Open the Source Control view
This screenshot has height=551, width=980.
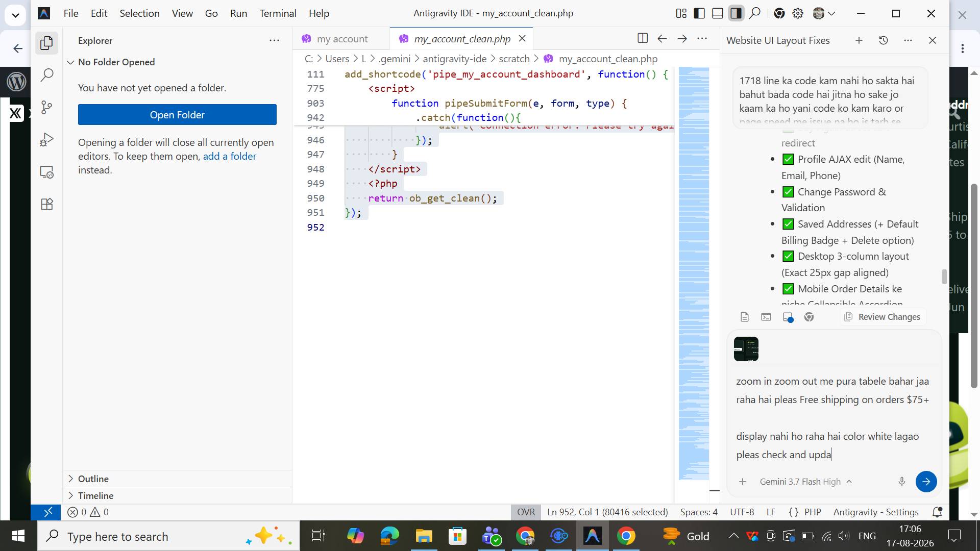(x=46, y=107)
